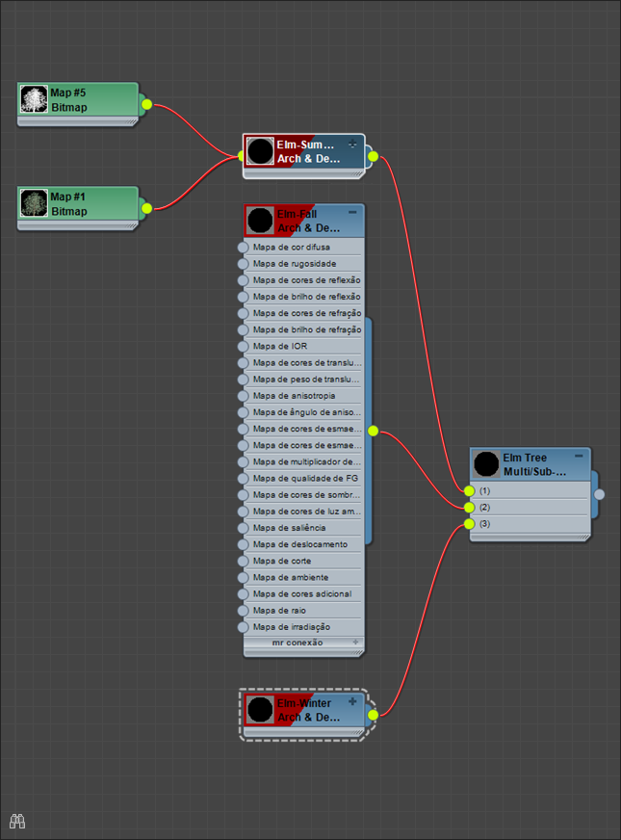
Task: Click socket for Mapa de rugosidade
Action: [x=243, y=264]
